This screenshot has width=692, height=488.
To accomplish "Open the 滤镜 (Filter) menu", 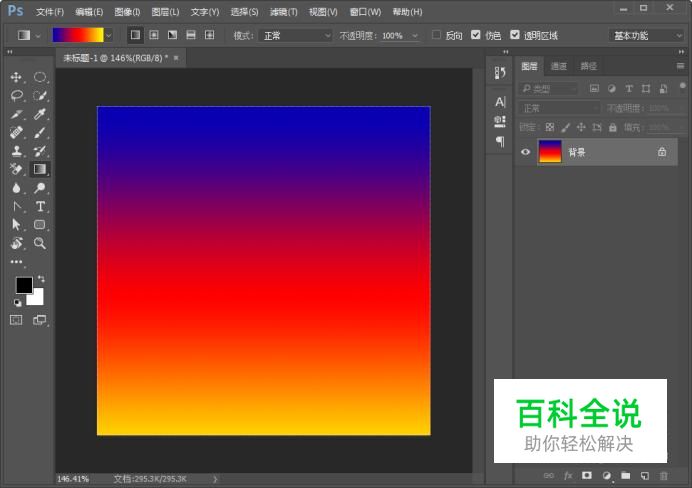I will point(283,12).
